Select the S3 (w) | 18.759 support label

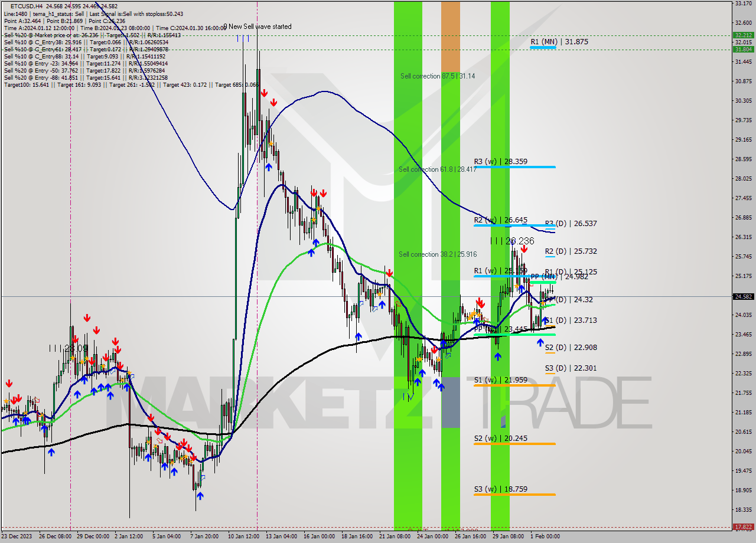pos(501,489)
